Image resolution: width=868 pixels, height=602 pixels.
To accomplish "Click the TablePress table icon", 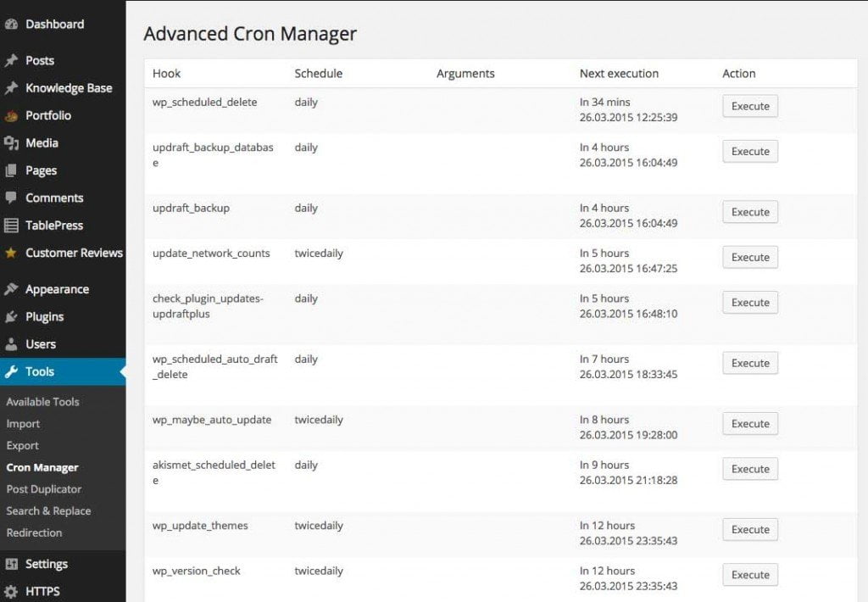I will [x=12, y=225].
